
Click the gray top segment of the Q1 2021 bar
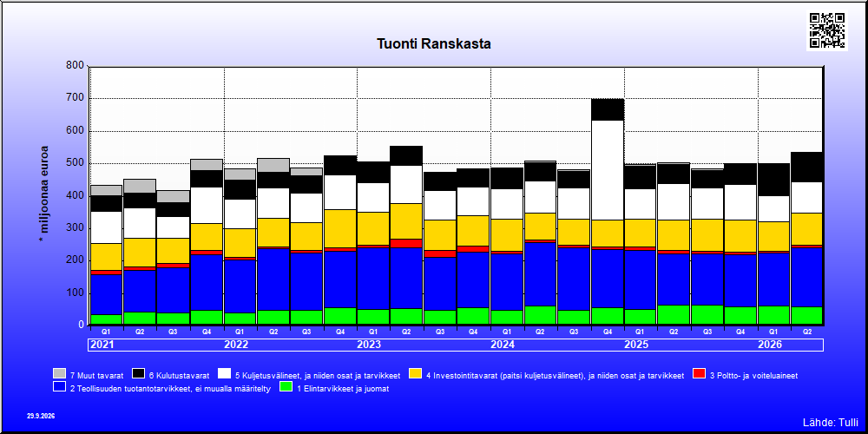pos(106,190)
